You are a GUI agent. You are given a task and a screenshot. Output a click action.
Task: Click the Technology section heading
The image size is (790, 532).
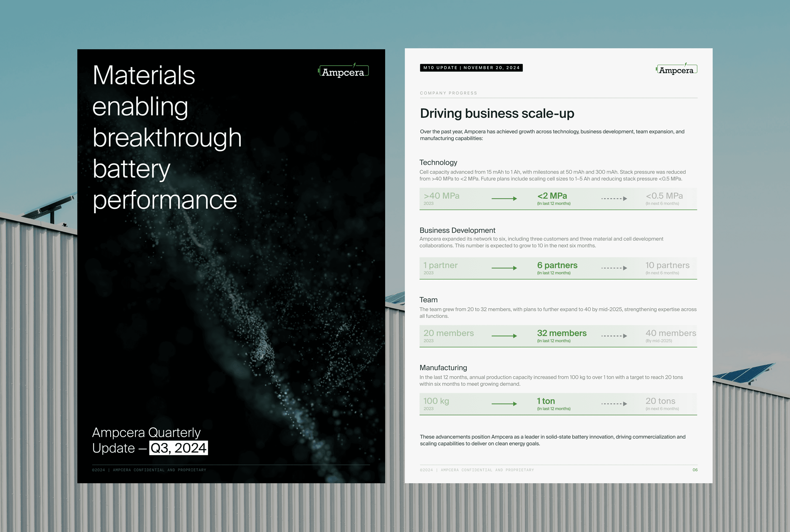coord(438,163)
